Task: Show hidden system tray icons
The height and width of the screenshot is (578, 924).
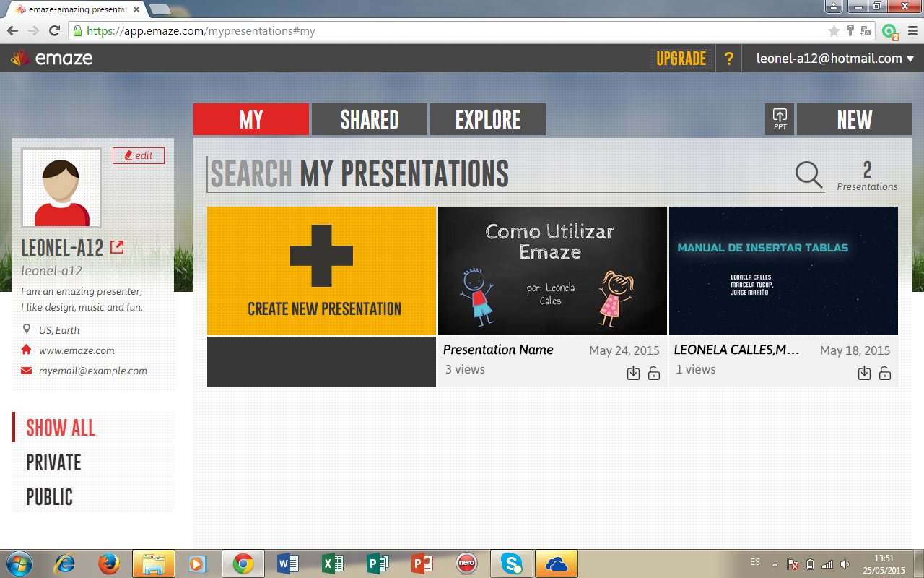Action: click(x=775, y=564)
